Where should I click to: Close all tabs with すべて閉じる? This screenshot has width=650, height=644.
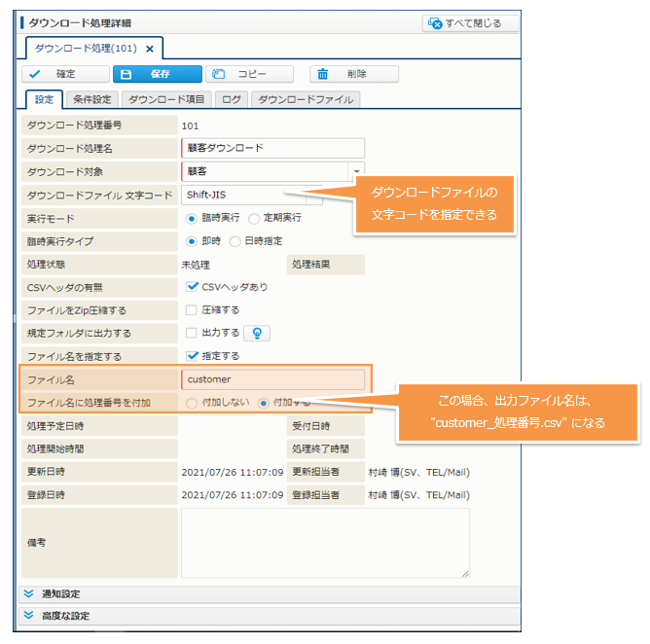pos(470,22)
